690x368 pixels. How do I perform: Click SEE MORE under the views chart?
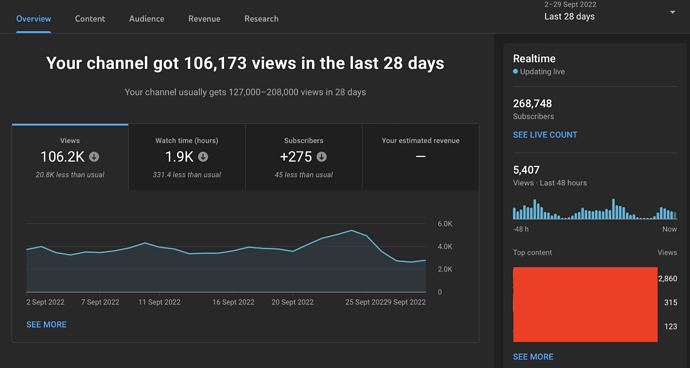[x=46, y=324]
